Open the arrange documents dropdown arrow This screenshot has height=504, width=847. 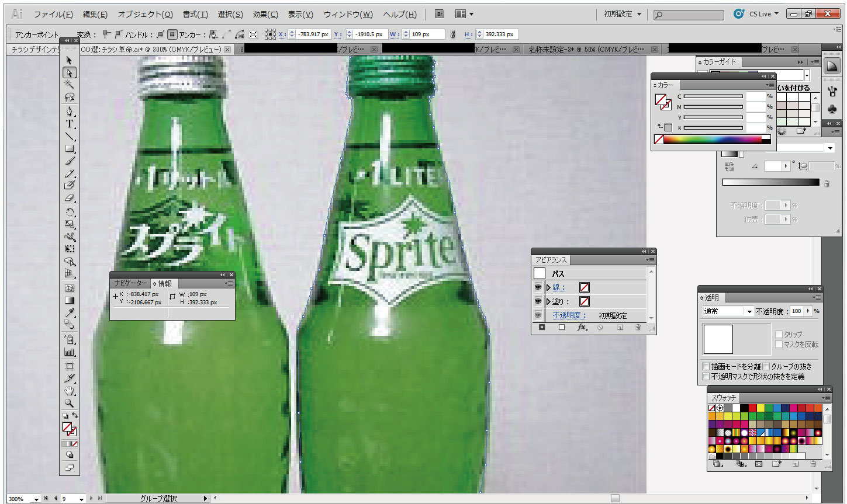pyautogui.click(x=471, y=14)
